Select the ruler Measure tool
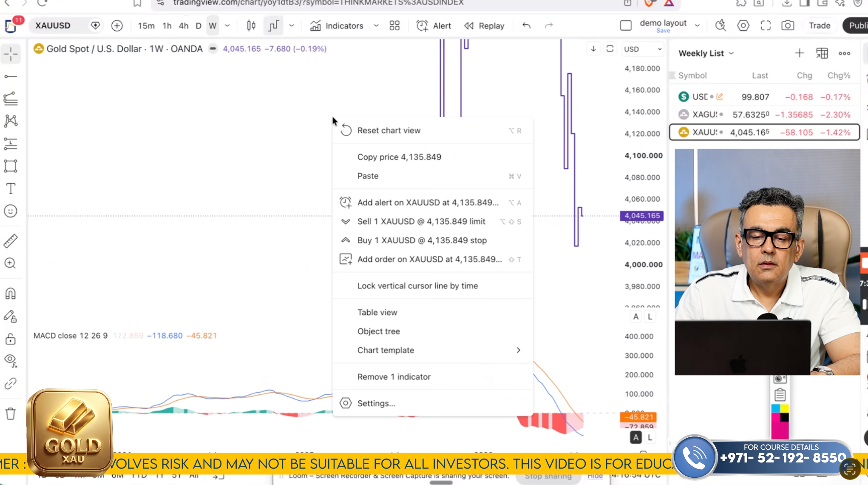Screen dimensions: 868x485 click(11, 241)
